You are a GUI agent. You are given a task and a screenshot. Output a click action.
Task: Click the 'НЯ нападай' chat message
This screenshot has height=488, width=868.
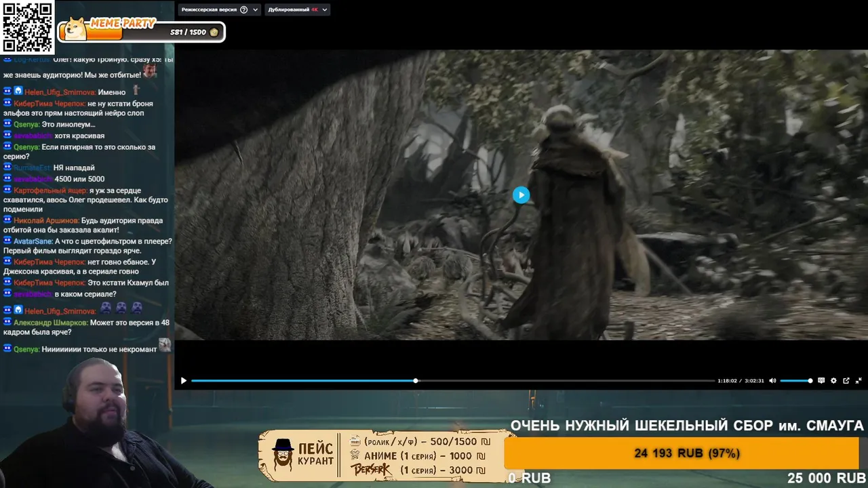click(49, 167)
